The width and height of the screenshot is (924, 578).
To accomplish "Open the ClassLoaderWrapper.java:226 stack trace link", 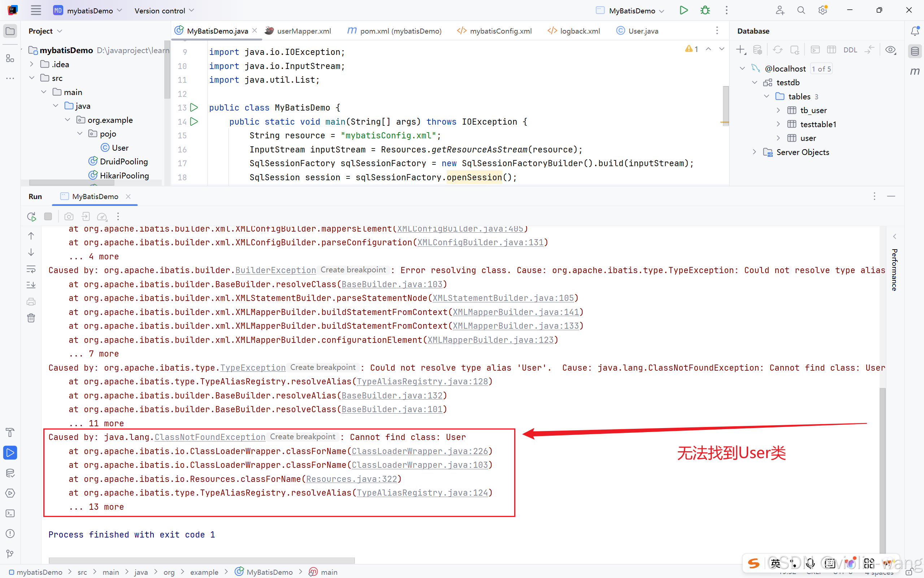I will point(420,451).
